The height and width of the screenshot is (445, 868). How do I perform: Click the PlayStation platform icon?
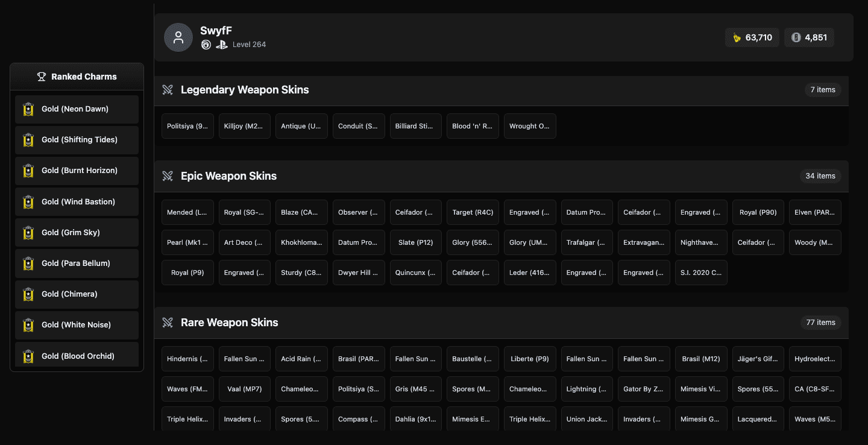coord(222,45)
